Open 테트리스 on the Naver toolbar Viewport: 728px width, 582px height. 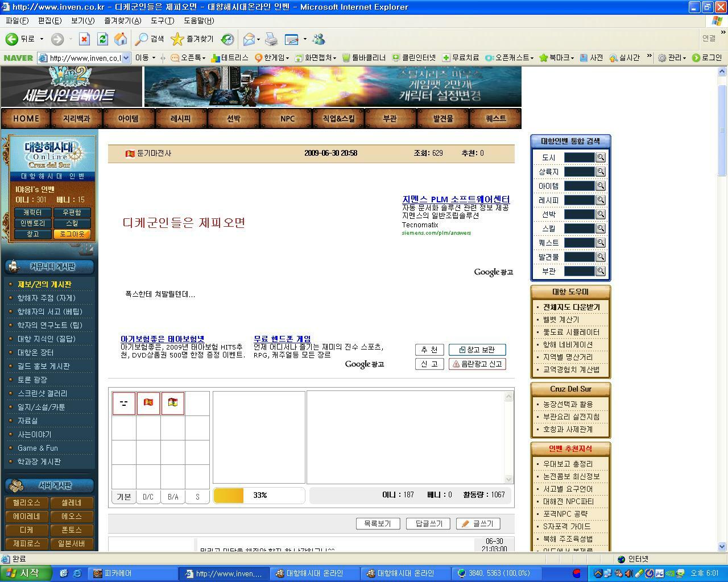pyautogui.click(x=230, y=58)
